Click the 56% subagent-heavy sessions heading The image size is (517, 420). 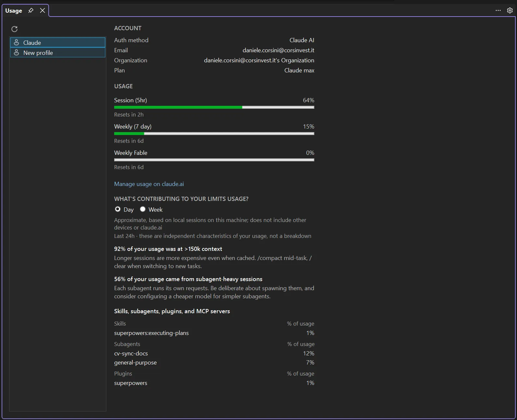[188, 279]
